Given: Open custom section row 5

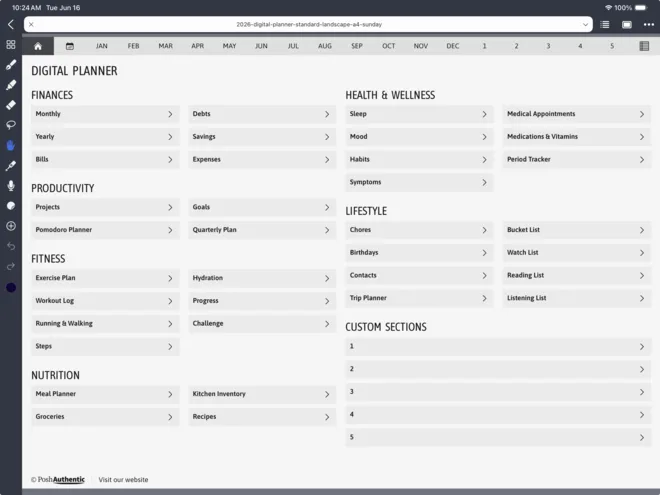Looking at the screenshot, I should pos(498,437).
